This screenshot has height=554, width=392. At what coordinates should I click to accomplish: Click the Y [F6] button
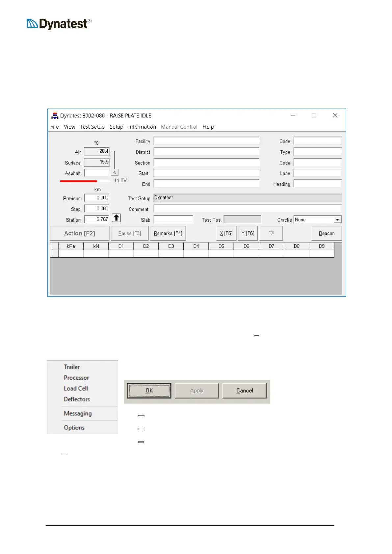pyautogui.click(x=248, y=233)
